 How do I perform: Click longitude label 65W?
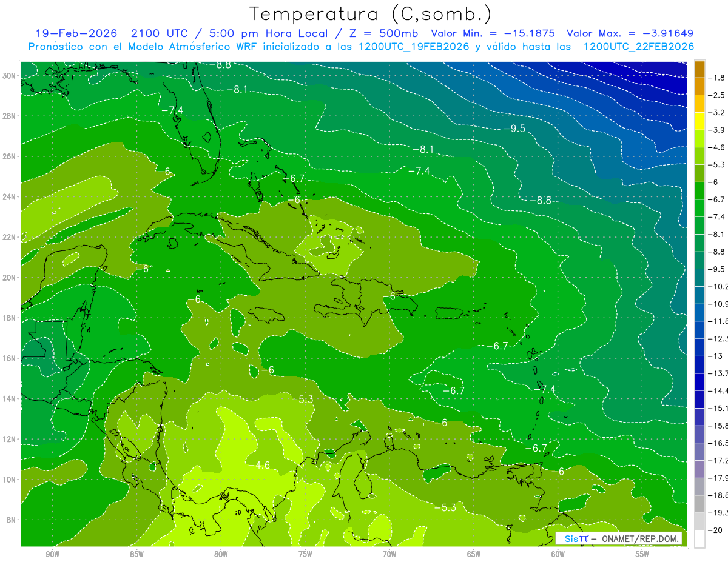click(x=474, y=554)
